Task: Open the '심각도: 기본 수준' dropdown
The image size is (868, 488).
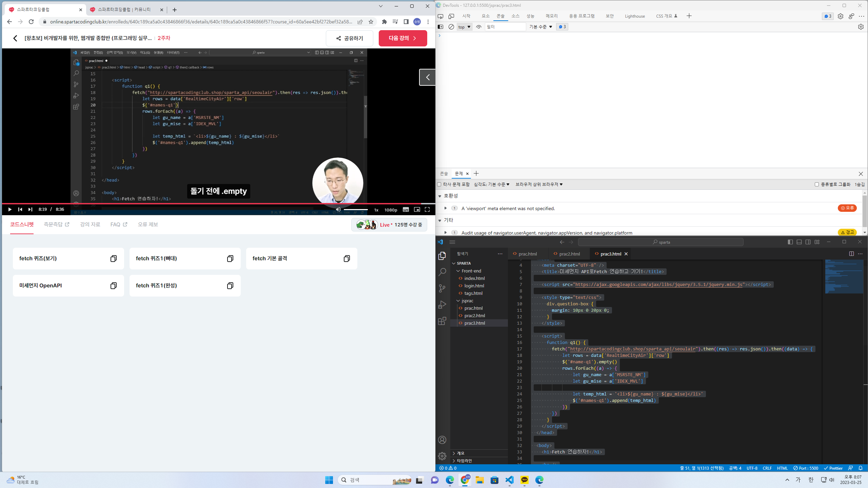Action: coord(492,184)
